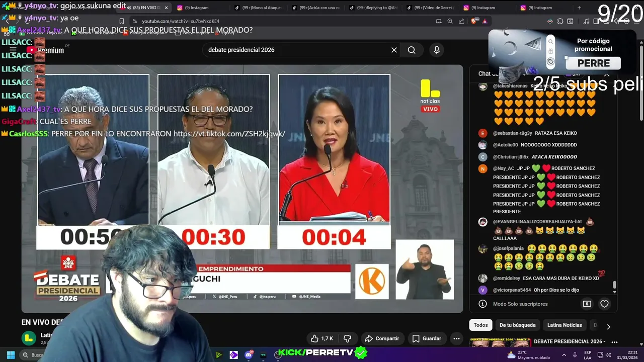Click @Christian-j8i6x ATACA KEIKOOOOO message
644x362 pixels.
coord(535,157)
